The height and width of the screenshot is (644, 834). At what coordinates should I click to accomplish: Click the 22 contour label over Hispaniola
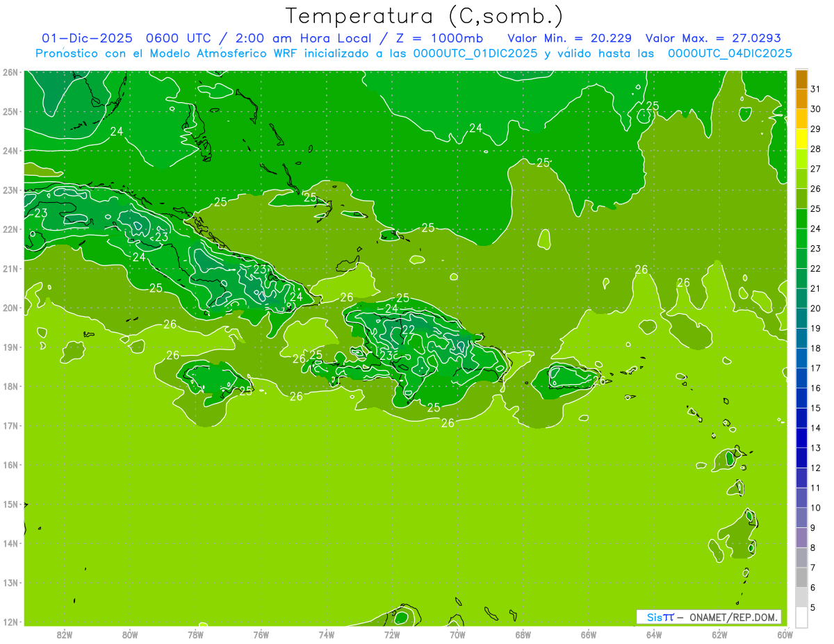[408, 329]
